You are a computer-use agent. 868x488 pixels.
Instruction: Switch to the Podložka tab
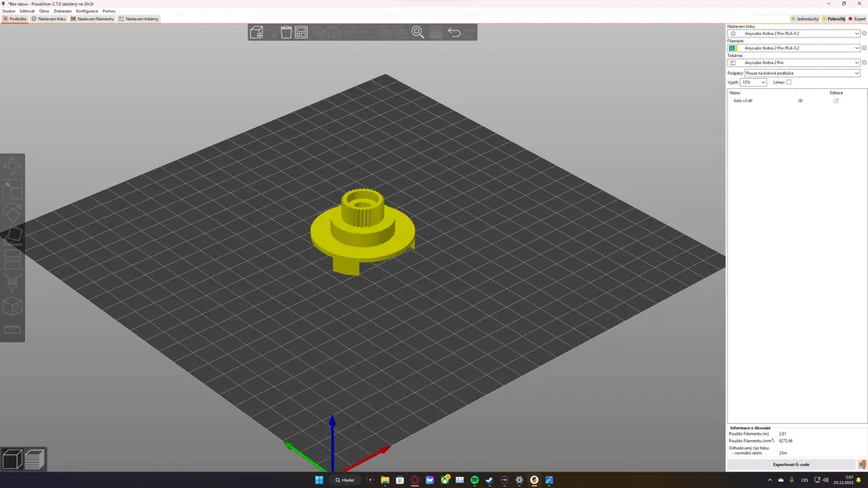[x=14, y=19]
